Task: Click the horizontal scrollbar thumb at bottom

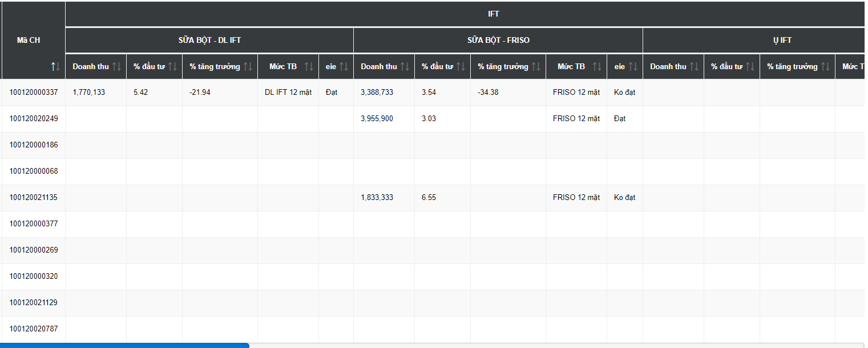Action: 124,345
